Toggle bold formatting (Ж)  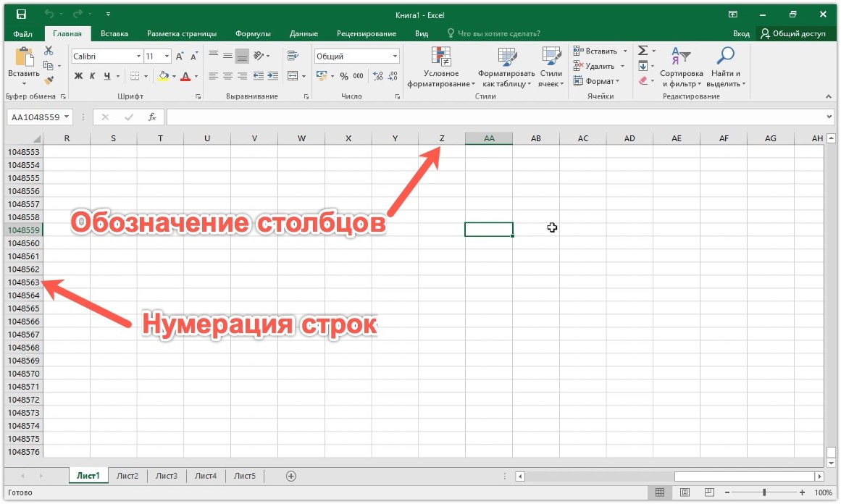click(x=78, y=76)
